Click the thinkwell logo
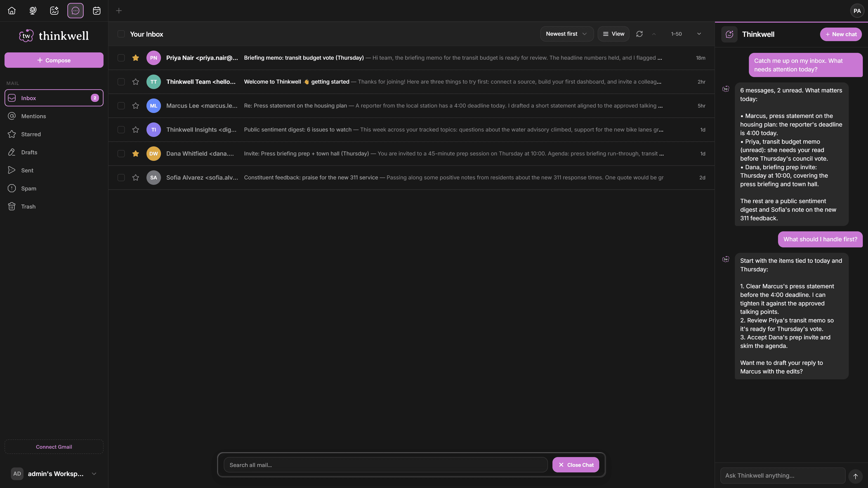Viewport: 868px width, 488px height. pos(54,36)
